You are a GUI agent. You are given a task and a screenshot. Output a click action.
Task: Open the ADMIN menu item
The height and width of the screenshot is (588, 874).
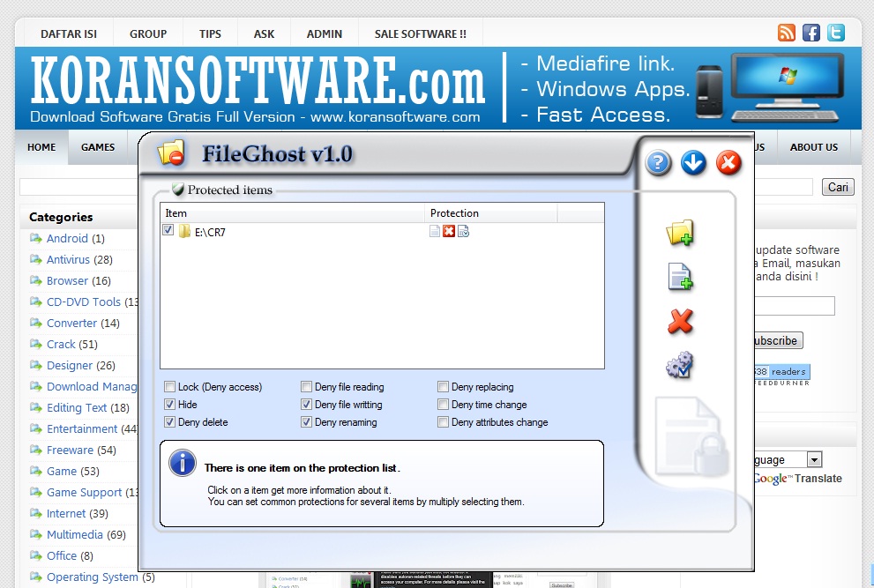point(325,34)
